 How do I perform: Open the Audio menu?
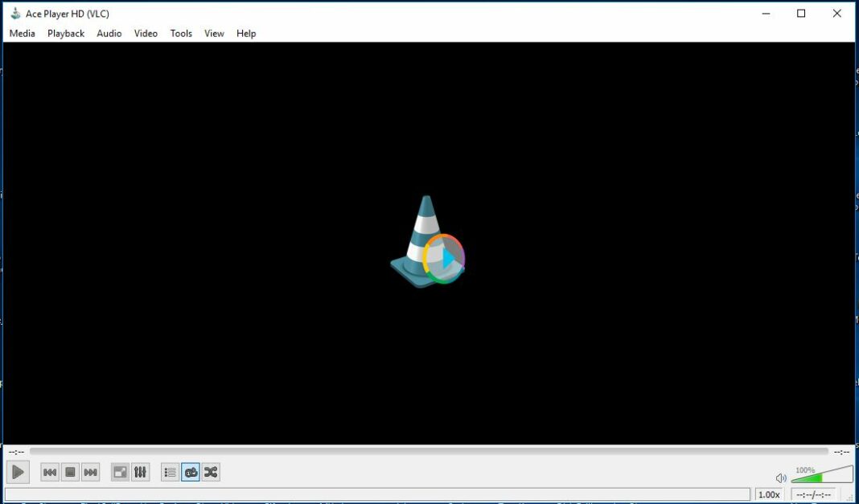pyautogui.click(x=109, y=33)
